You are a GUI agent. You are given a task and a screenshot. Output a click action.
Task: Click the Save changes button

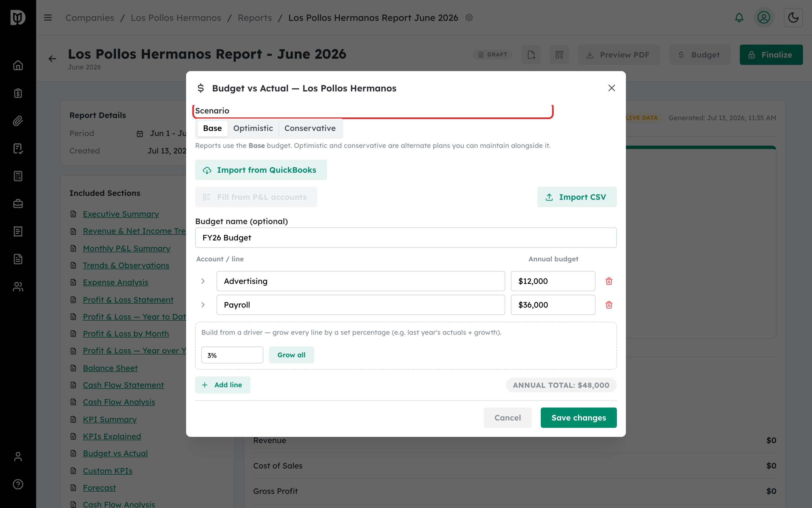579,418
